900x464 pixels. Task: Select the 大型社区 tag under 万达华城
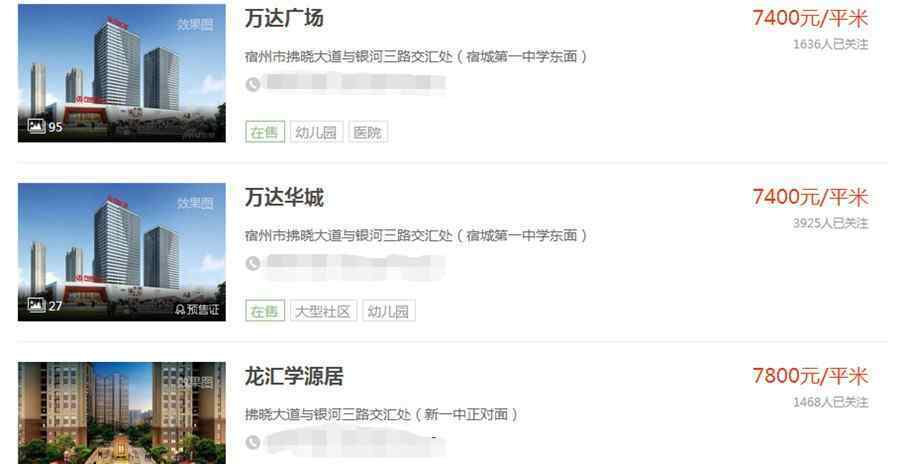pos(323,311)
